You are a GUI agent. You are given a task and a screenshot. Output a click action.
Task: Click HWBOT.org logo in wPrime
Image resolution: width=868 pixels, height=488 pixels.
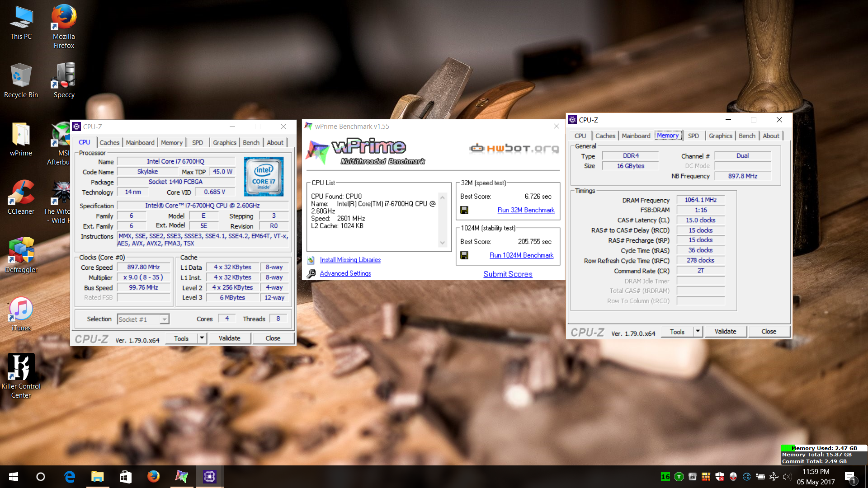(x=514, y=148)
